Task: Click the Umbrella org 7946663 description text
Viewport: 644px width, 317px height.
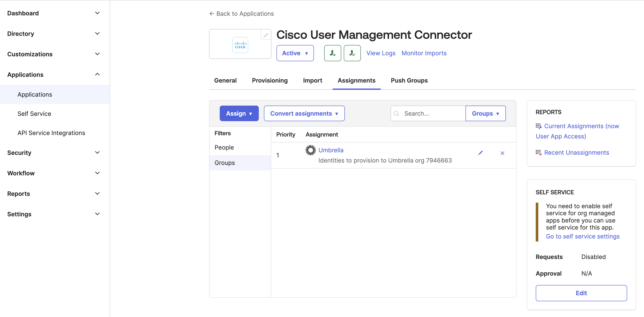Action: 385,161
